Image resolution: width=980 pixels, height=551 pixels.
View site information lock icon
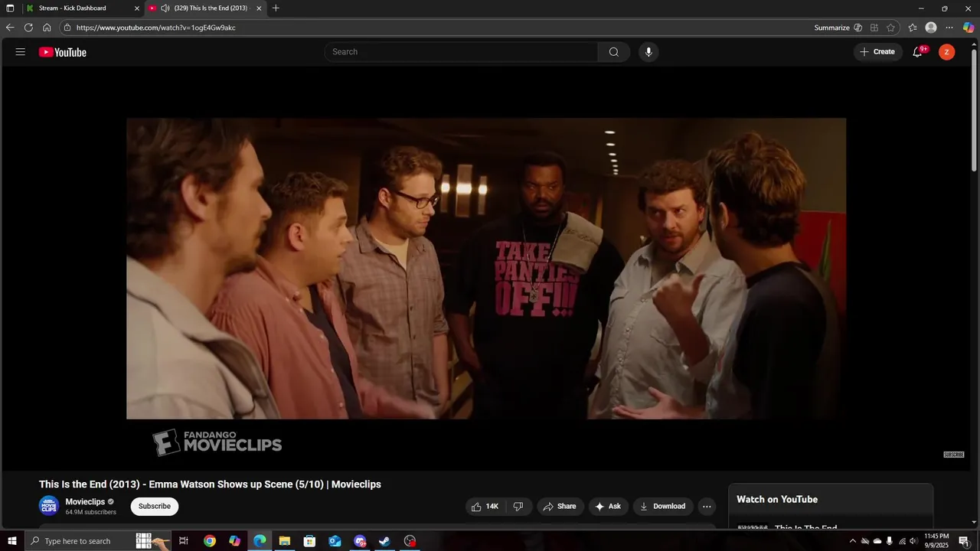click(x=67, y=28)
